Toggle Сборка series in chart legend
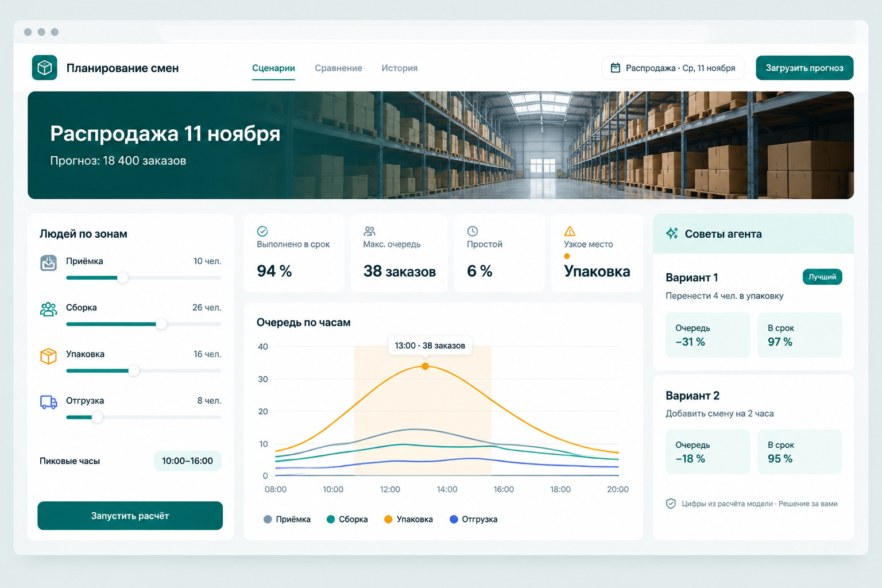Image resolution: width=882 pixels, height=588 pixels. click(x=347, y=519)
